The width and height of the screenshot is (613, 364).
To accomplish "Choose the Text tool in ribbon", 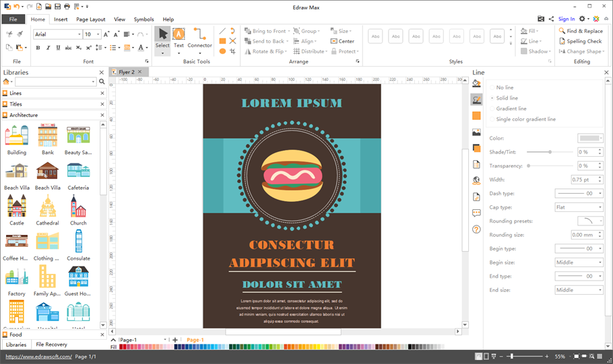I will click(179, 38).
